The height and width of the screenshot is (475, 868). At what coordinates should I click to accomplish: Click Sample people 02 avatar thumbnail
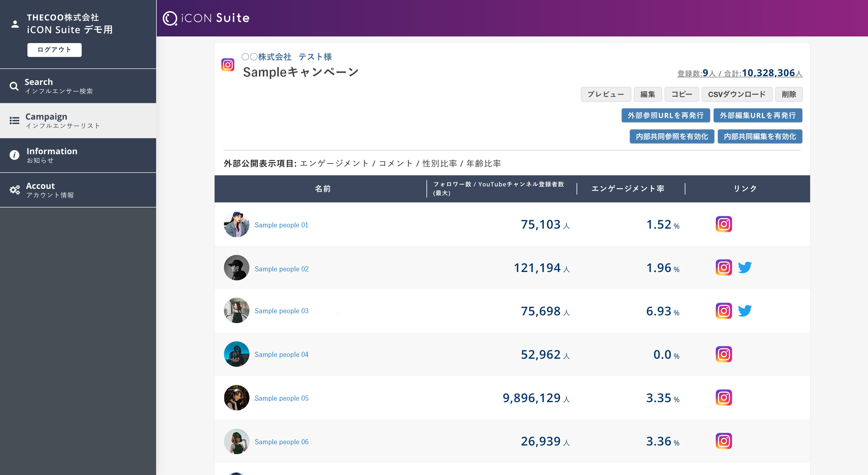[x=237, y=268]
